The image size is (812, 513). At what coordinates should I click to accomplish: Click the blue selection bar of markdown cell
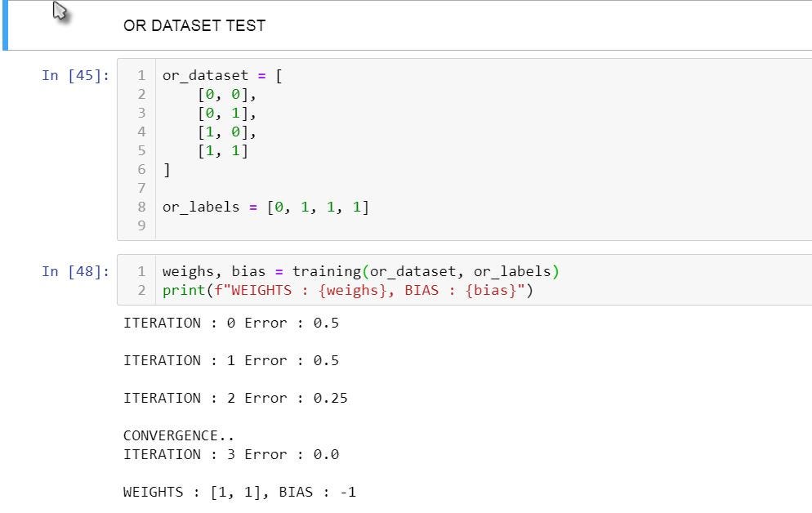pos(5,25)
